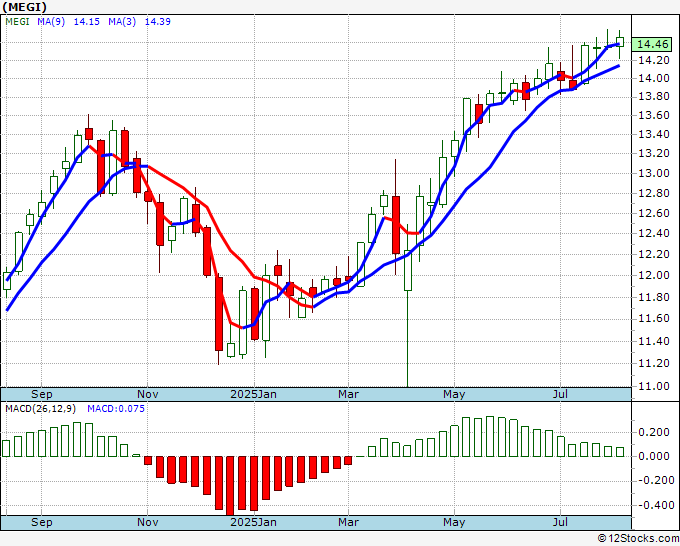This screenshot has width=680, height=546.
Task: Click the highlighted current price 14.46
Action: [x=652, y=44]
